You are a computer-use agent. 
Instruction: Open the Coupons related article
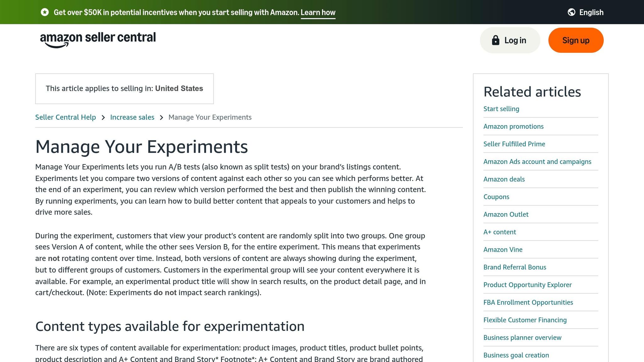click(x=496, y=197)
